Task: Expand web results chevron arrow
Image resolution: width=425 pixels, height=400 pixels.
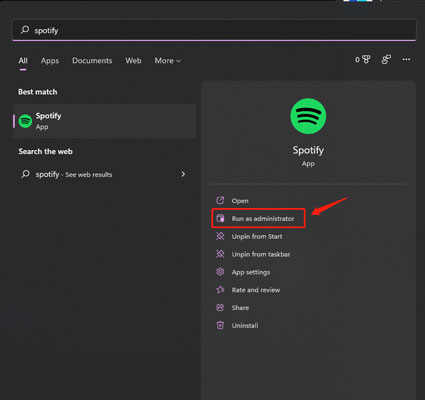Action: [x=183, y=174]
